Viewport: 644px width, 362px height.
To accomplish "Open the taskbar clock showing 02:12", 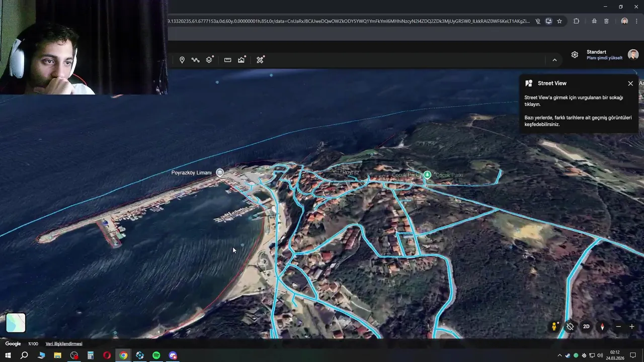I will coord(615,355).
